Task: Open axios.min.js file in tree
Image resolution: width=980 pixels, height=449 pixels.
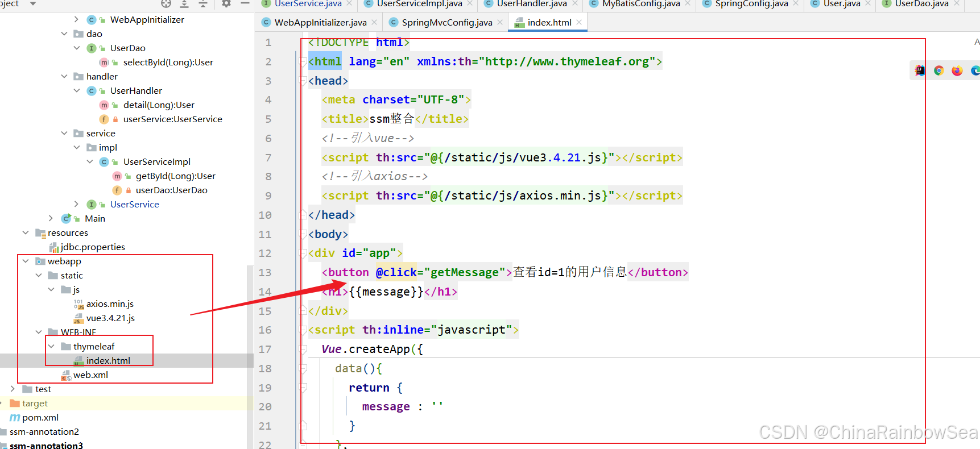Action: click(110, 304)
